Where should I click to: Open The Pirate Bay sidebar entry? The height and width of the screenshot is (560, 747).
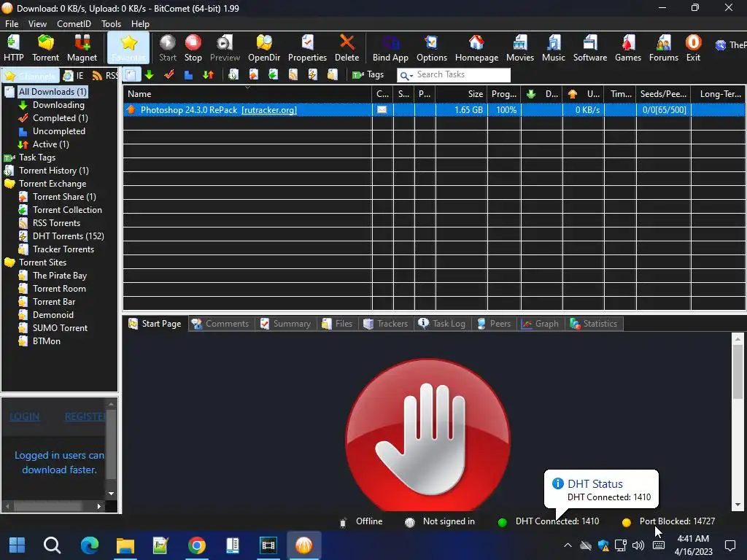pyautogui.click(x=60, y=275)
